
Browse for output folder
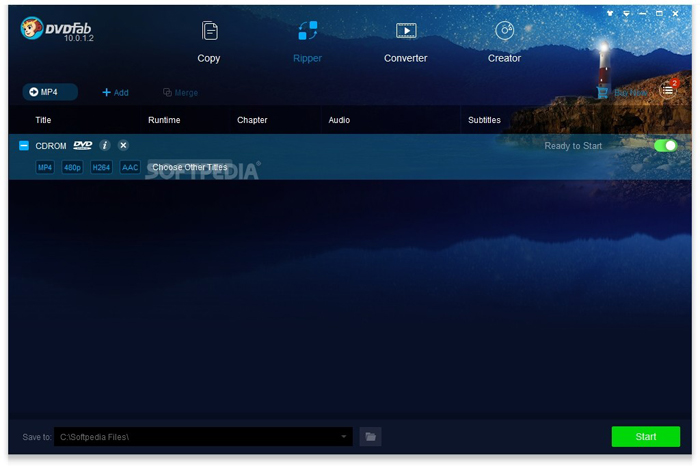371,437
